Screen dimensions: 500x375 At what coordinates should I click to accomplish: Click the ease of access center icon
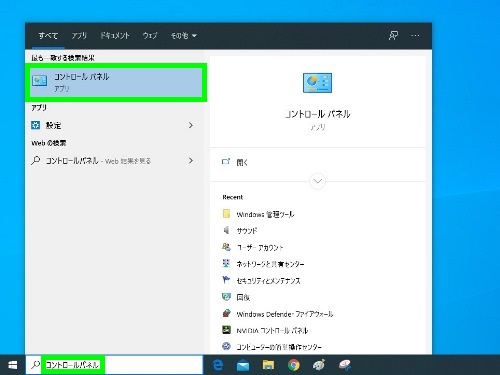coord(226,346)
